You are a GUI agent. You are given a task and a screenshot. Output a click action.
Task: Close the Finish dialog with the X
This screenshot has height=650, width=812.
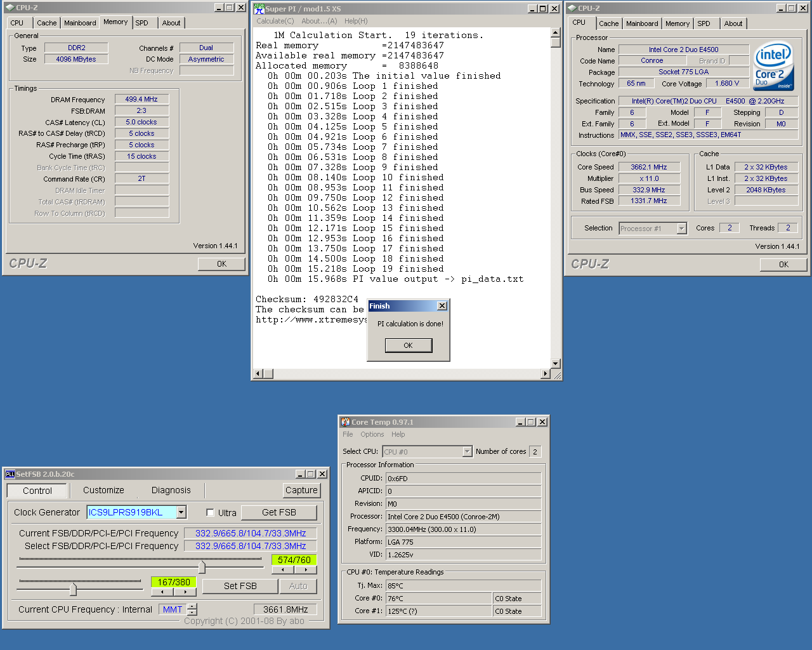pos(442,306)
